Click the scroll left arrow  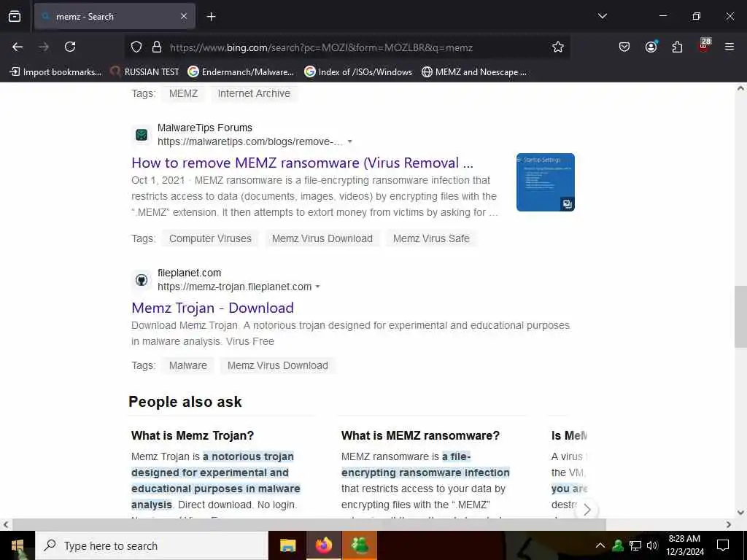pyautogui.click(x=5, y=524)
